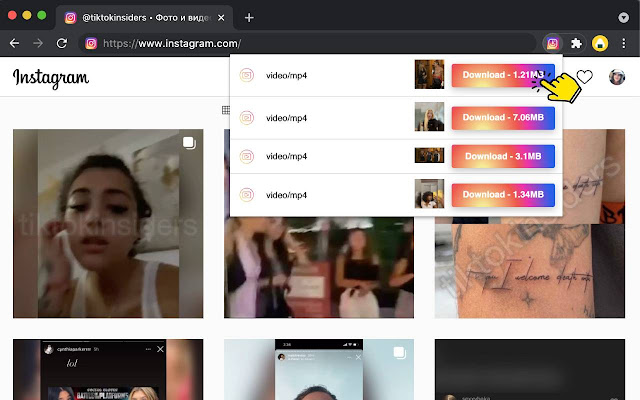
Task: Select the @tiktokinsiders browser tab
Action: (144, 18)
